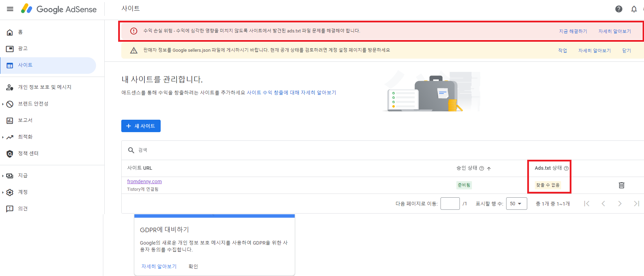Click the search magnifier icon

(131, 150)
